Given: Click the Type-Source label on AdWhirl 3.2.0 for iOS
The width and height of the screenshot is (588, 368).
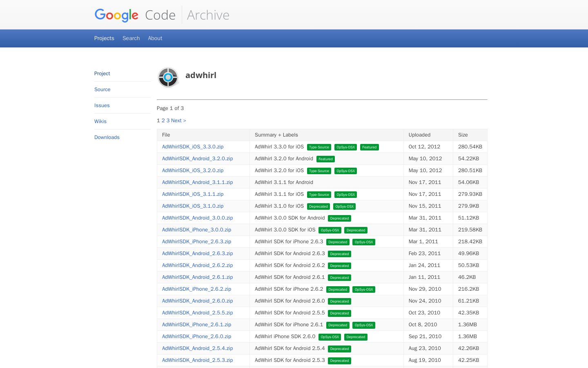Looking at the screenshot, I should [x=319, y=171].
